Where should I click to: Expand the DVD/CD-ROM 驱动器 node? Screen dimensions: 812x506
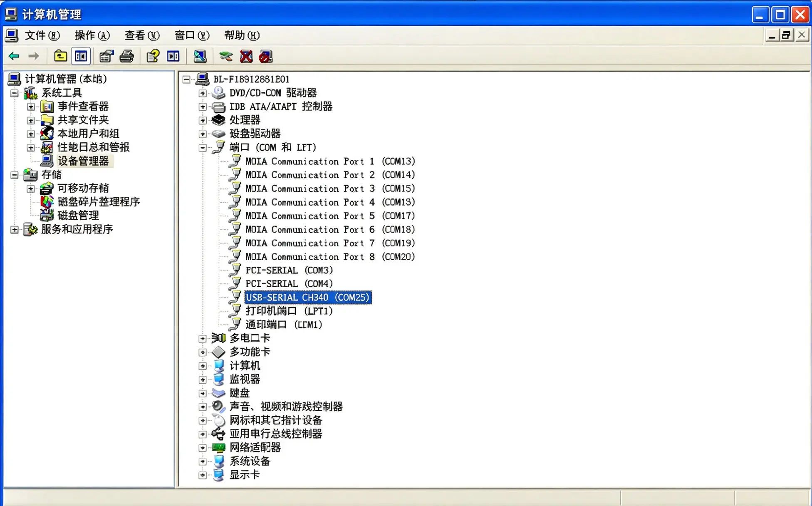(203, 93)
